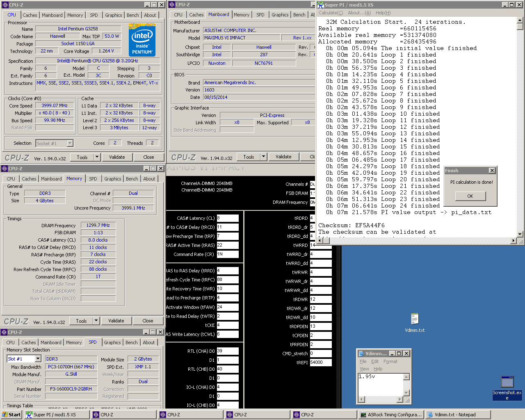
Task: Open the Calculate menu in Super PI
Action: 331,13
